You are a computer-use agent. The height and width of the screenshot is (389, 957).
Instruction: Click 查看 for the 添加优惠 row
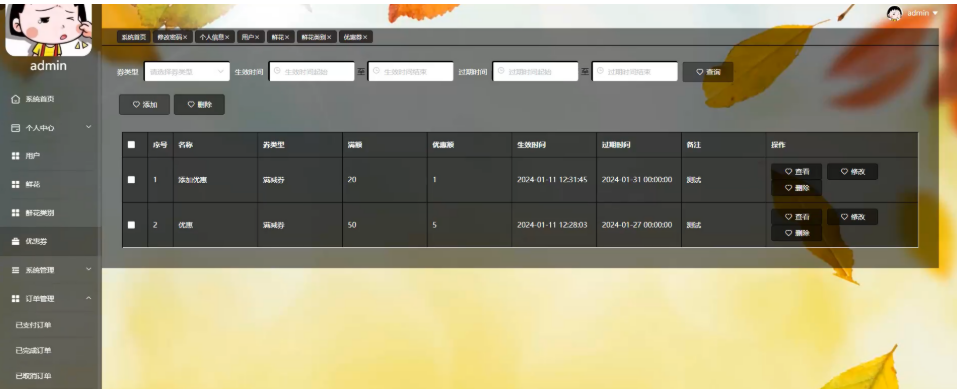click(x=796, y=172)
